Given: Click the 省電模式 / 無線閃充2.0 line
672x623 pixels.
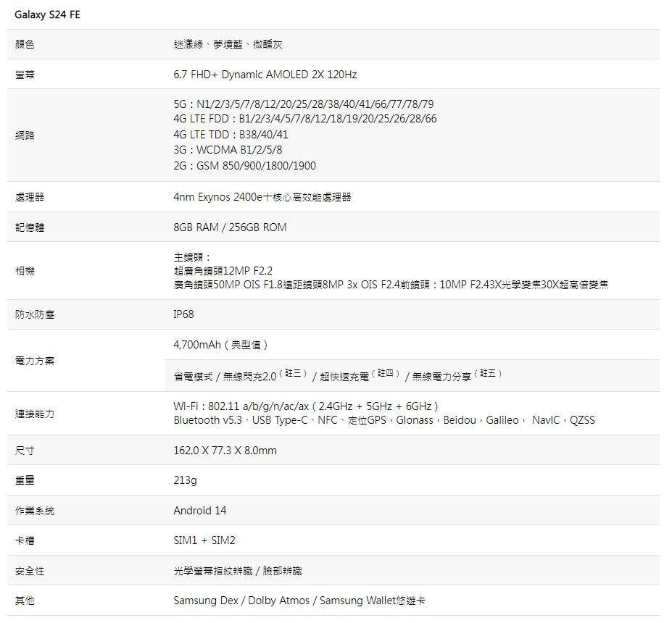Looking at the screenshot, I should point(338,375).
